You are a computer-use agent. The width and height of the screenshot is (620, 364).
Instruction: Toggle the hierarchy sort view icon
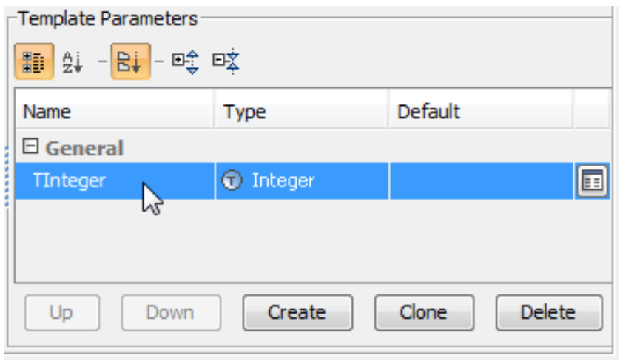(x=130, y=61)
